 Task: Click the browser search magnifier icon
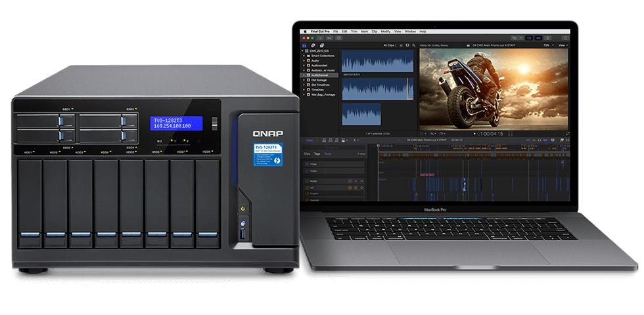413,45
